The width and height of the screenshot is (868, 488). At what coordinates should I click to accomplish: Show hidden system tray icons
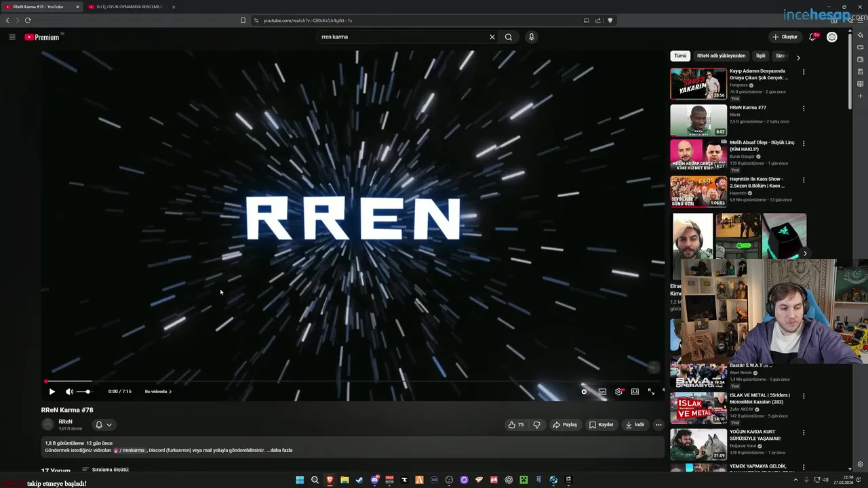tap(797, 480)
